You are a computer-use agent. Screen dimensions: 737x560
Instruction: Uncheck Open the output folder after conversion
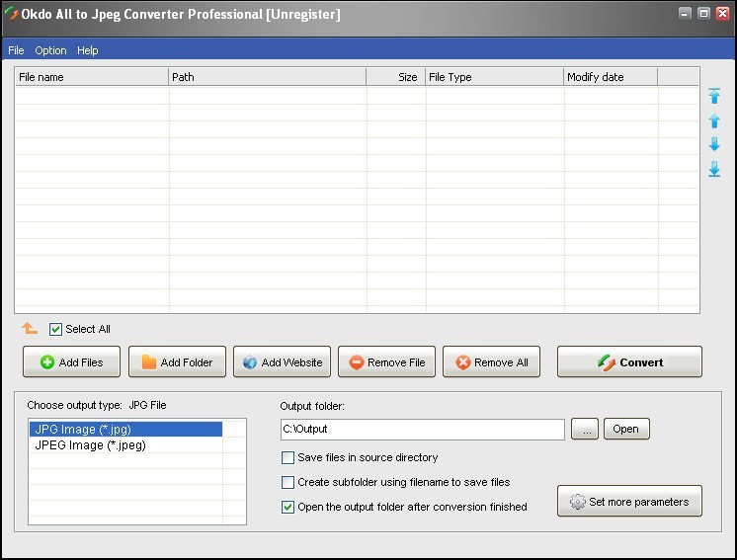287,507
